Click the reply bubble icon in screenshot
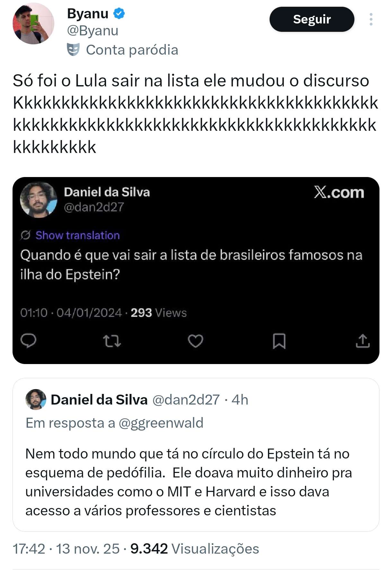Image resolution: width=392 pixels, height=570 pixels. click(x=28, y=341)
